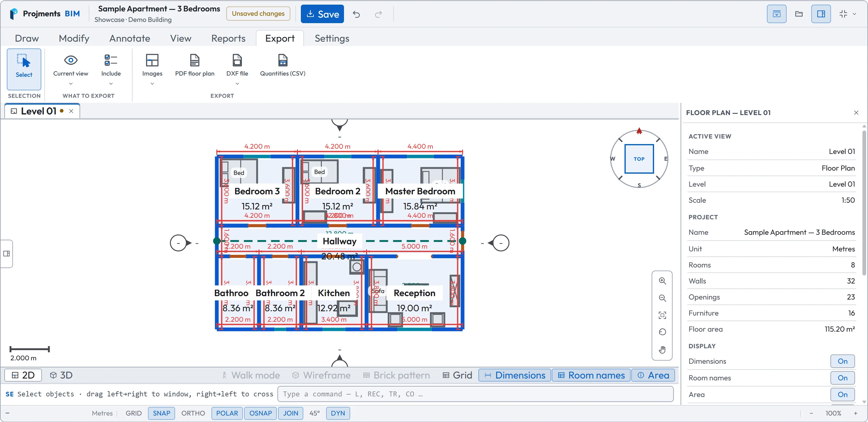Open the left panel handle icon
Screen dimensions: 868x422
pos(6,254)
